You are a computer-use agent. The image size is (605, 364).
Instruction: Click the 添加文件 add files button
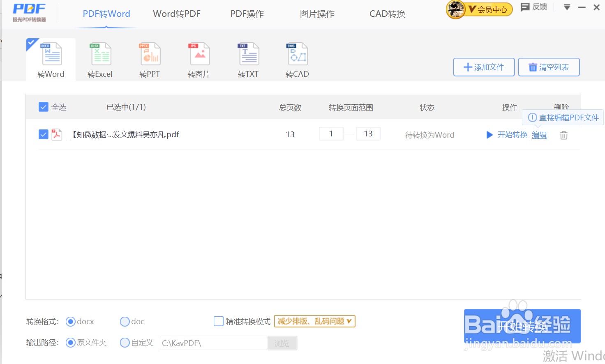(x=484, y=67)
